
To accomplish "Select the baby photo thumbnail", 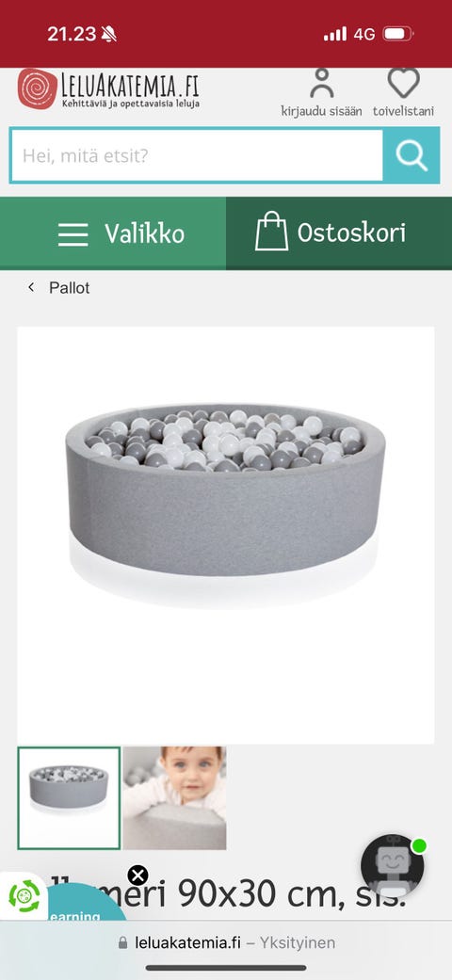I will click(x=174, y=798).
